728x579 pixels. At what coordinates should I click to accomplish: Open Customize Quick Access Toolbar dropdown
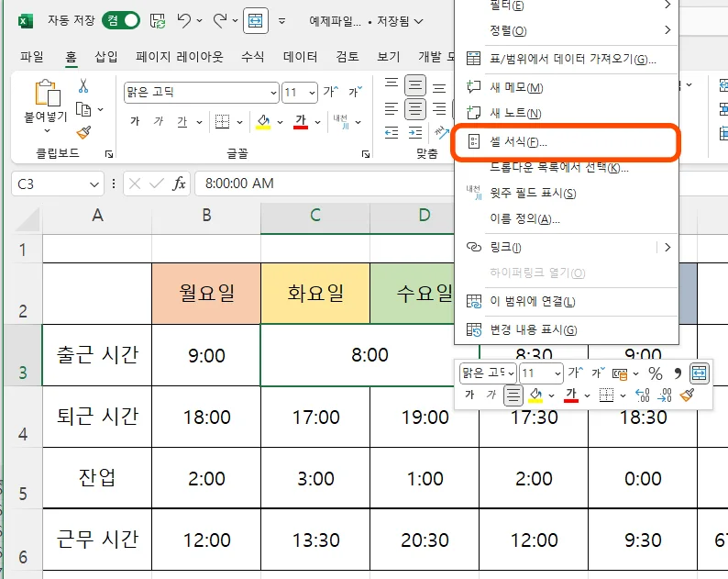coord(281,21)
